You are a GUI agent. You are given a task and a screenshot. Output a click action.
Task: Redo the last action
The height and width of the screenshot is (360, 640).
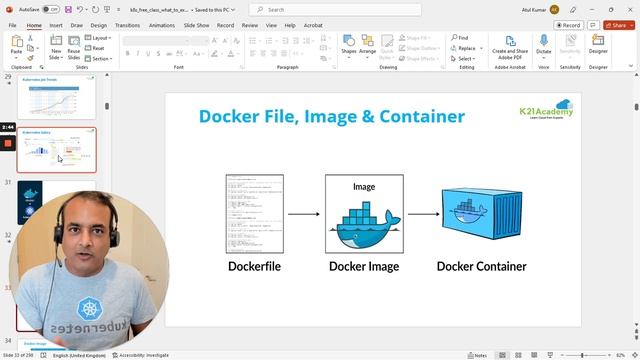[95, 9]
